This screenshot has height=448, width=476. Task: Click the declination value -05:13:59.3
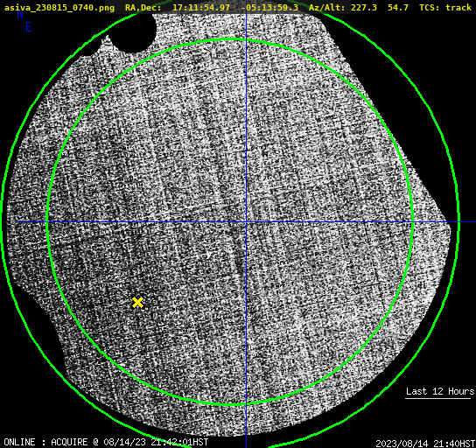pyautogui.click(x=269, y=7)
